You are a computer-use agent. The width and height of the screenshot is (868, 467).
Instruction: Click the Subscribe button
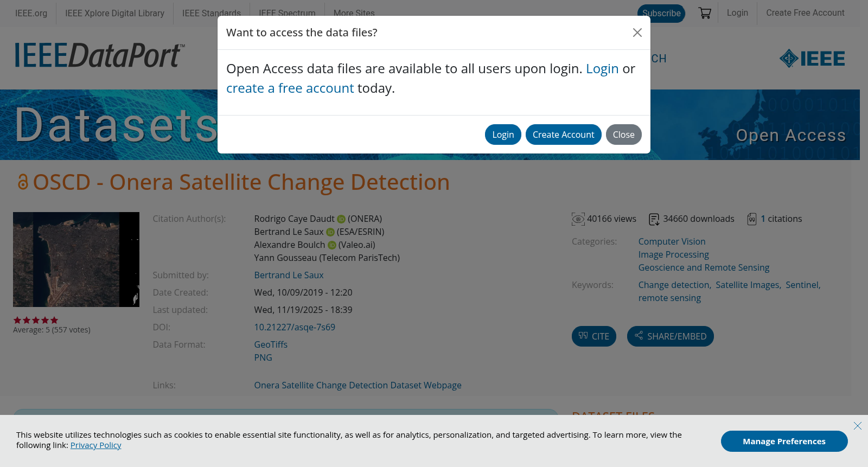pos(661,13)
